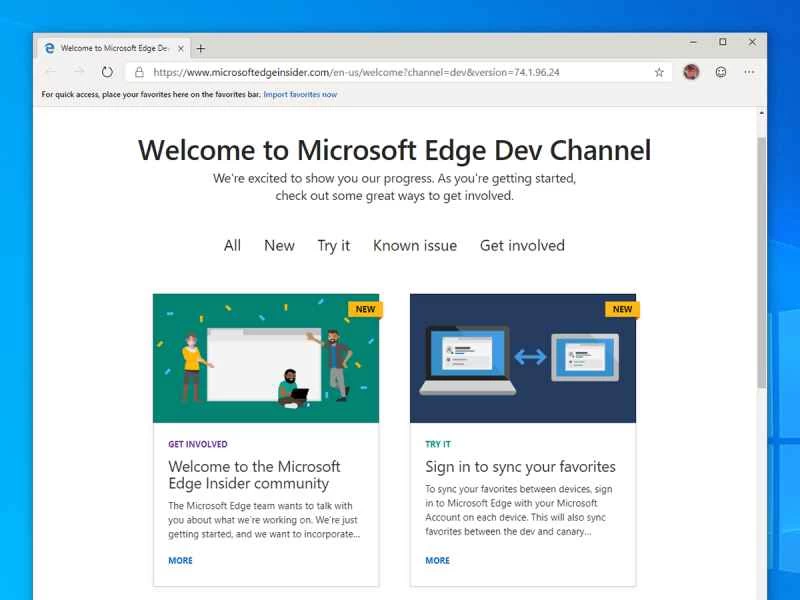
Task: Switch to the New filter tab
Action: point(279,245)
